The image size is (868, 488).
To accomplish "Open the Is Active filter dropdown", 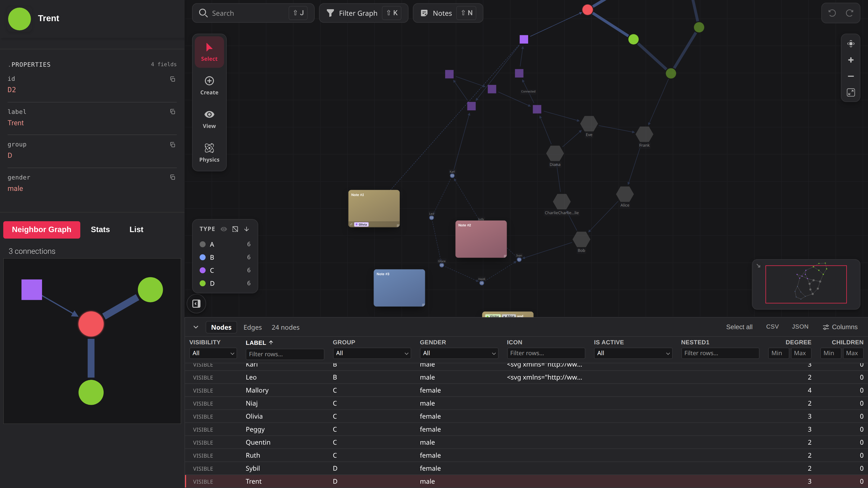I will (633, 353).
